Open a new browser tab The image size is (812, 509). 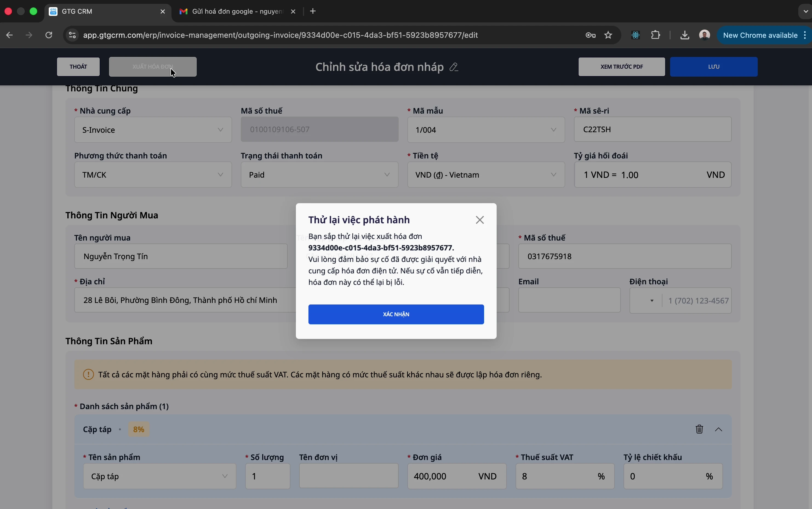tap(313, 11)
